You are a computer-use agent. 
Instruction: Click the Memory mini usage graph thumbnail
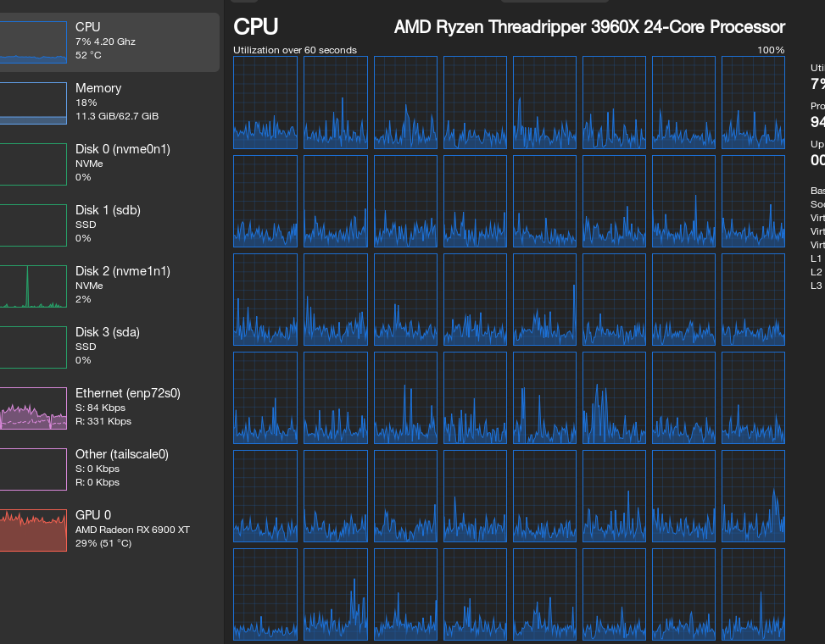(x=33, y=103)
